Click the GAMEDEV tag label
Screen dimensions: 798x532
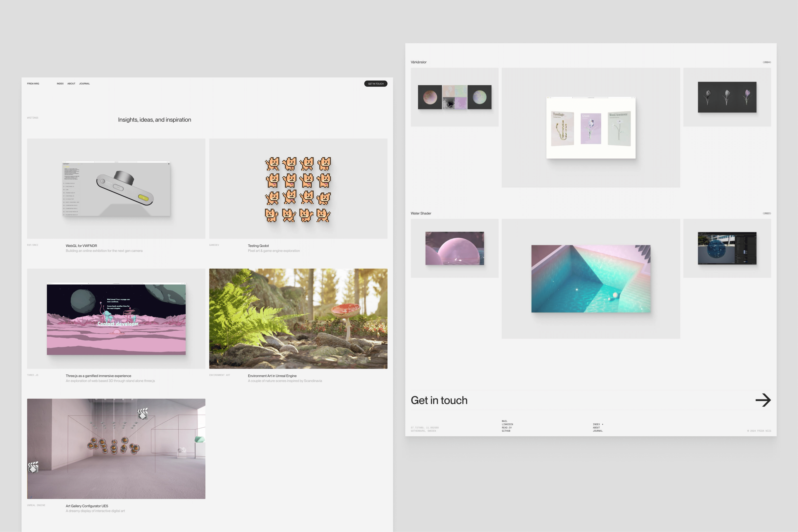tap(214, 245)
